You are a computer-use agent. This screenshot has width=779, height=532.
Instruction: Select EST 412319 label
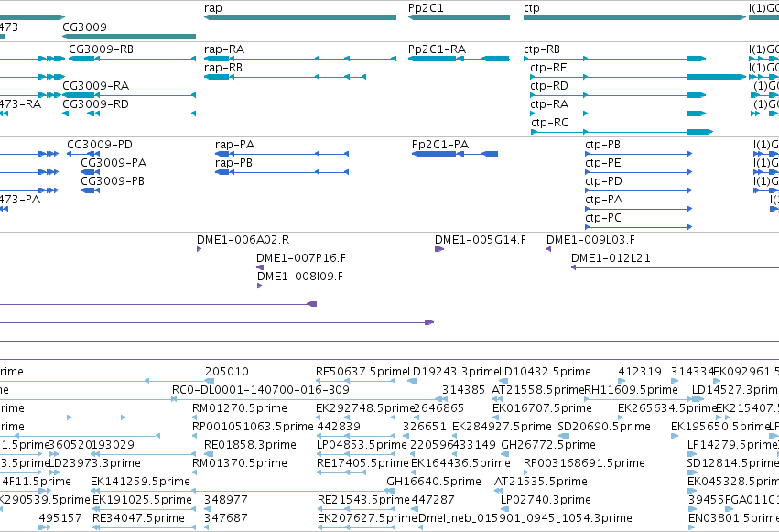coord(640,372)
